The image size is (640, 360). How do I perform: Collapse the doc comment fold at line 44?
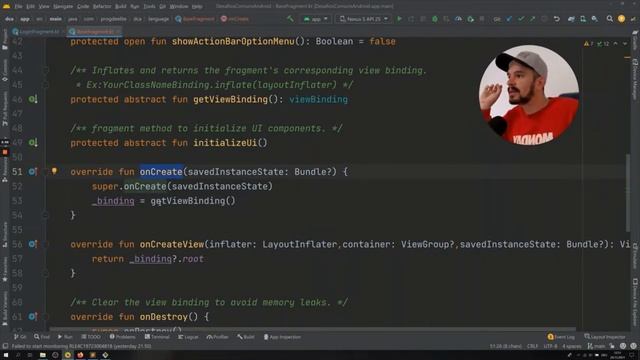point(46,70)
